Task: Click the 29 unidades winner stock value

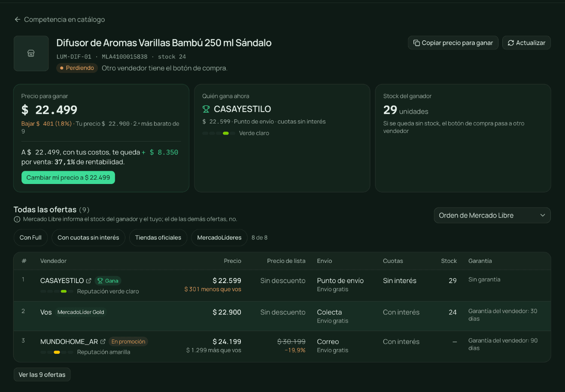Action: (406, 110)
